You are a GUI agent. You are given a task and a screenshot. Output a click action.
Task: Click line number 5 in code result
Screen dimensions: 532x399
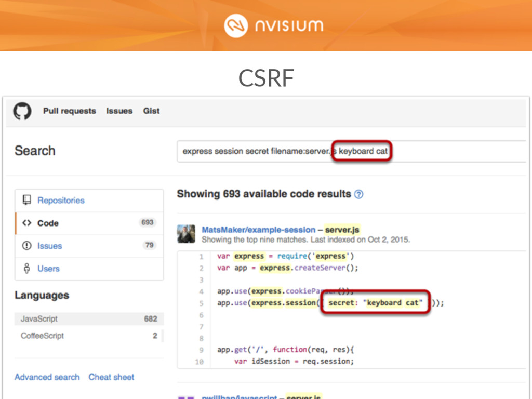click(201, 303)
